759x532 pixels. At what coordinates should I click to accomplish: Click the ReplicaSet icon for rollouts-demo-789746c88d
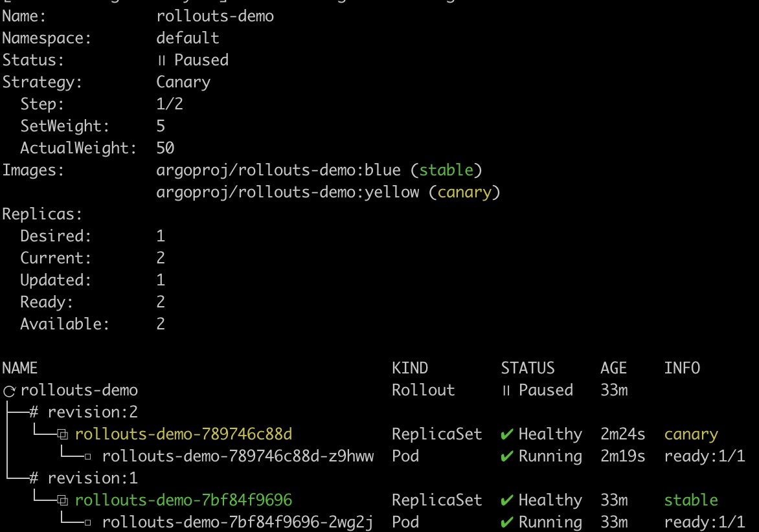click(62, 434)
